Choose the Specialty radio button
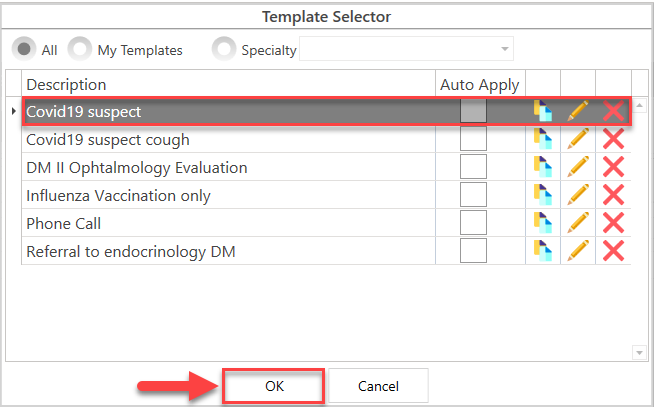Screen dimensions: 654x407 click(x=225, y=49)
